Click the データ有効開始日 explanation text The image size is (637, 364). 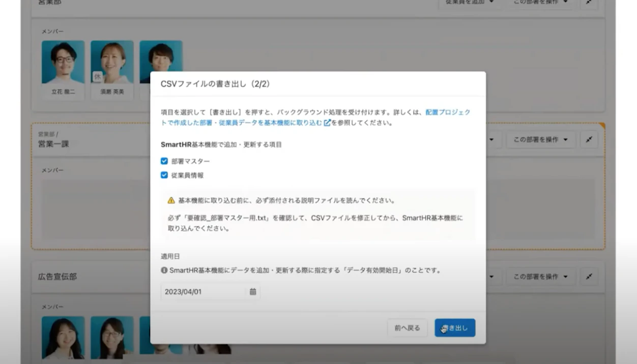coord(305,270)
